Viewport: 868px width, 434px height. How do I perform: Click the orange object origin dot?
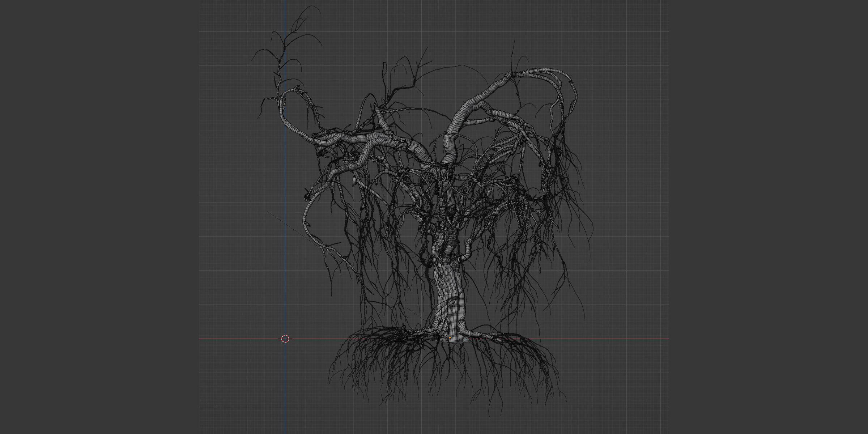(x=450, y=338)
